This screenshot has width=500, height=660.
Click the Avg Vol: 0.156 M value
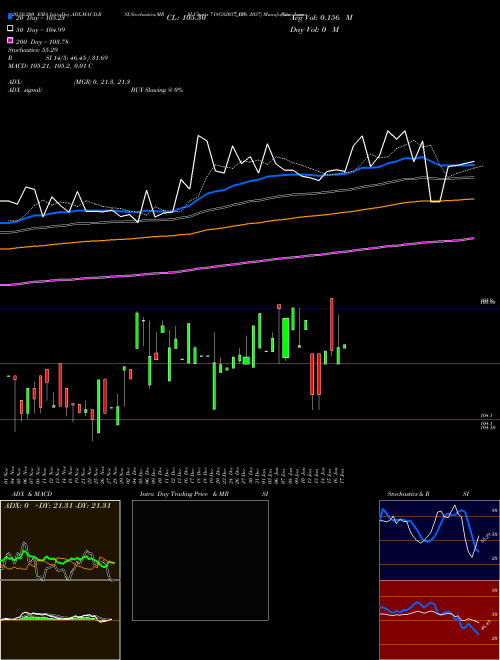pos(321,18)
